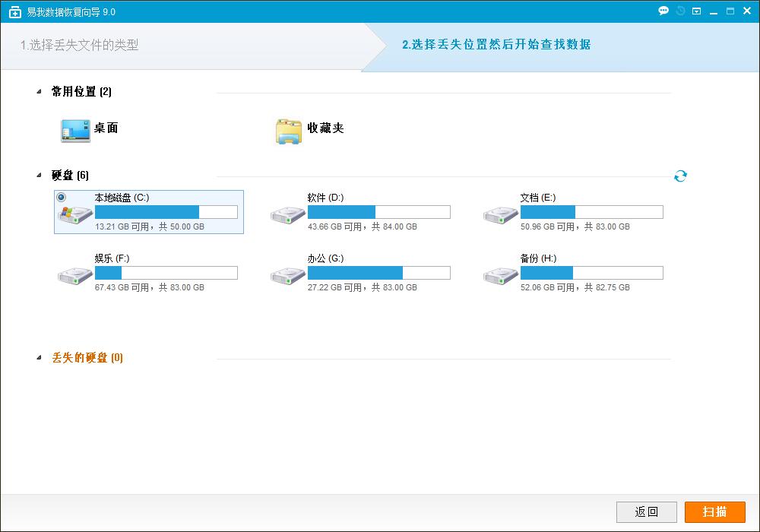
Task: Click the feedback speech bubble icon in title bar
Action: pyautogui.click(x=663, y=11)
